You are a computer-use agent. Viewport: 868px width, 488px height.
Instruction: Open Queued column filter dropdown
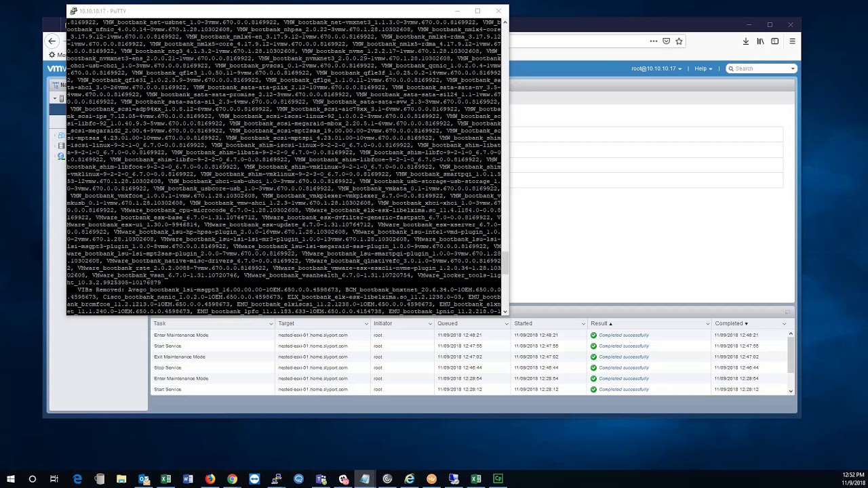pos(506,324)
